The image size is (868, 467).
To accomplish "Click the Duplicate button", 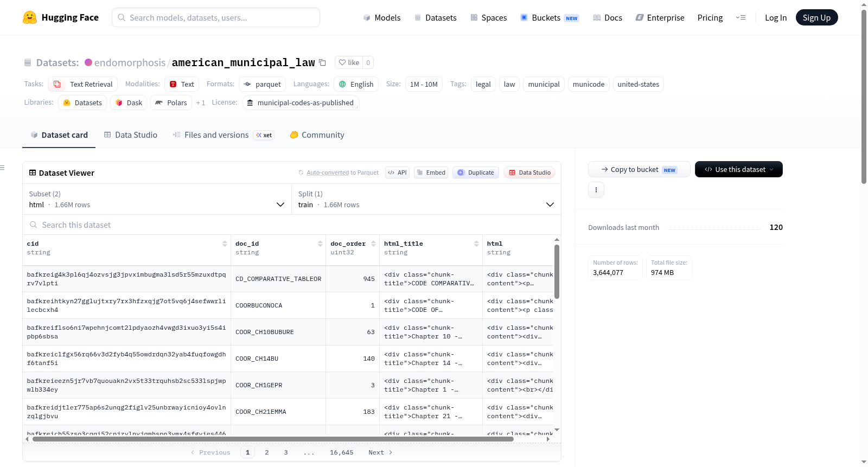I will pos(476,172).
